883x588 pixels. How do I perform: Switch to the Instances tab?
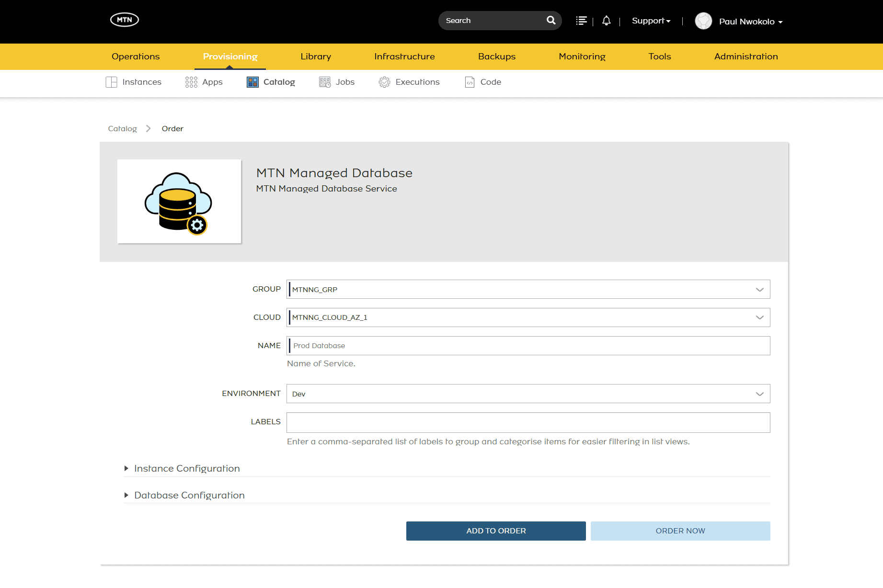133,82
